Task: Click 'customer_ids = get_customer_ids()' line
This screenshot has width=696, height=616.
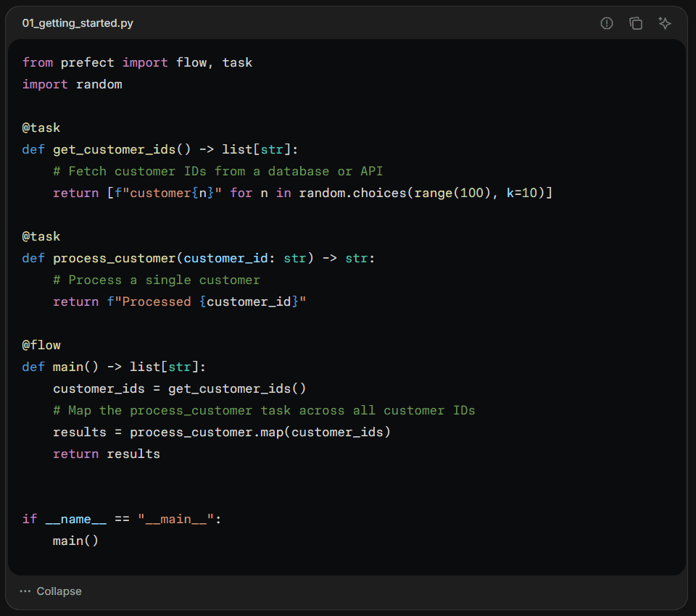Action: [x=179, y=388]
